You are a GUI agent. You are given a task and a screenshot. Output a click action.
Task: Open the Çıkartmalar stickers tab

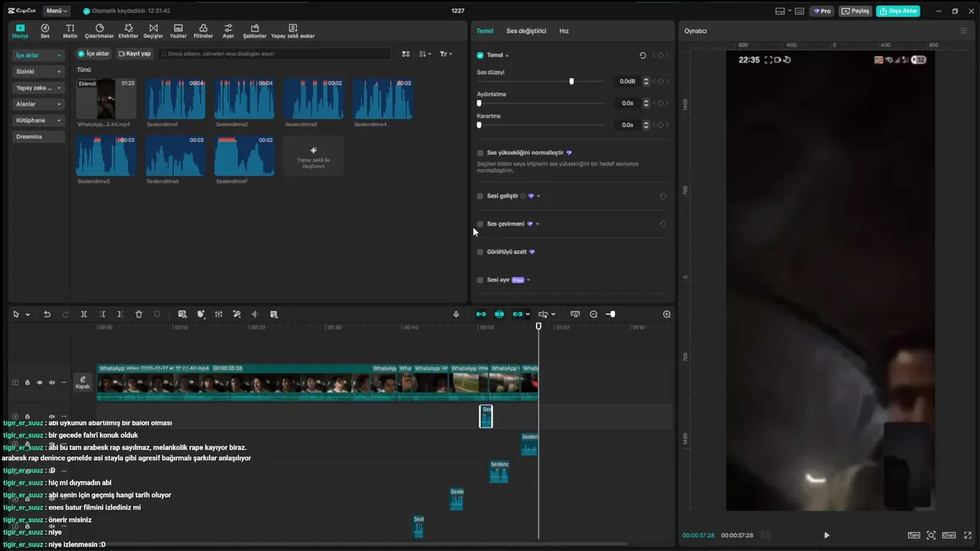100,31
